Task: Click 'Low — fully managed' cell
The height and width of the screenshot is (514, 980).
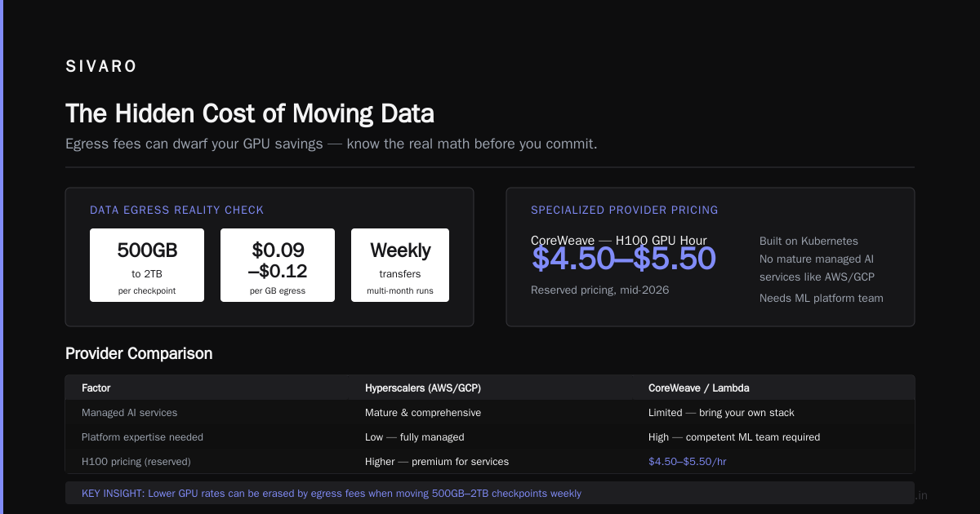Action: coord(415,437)
